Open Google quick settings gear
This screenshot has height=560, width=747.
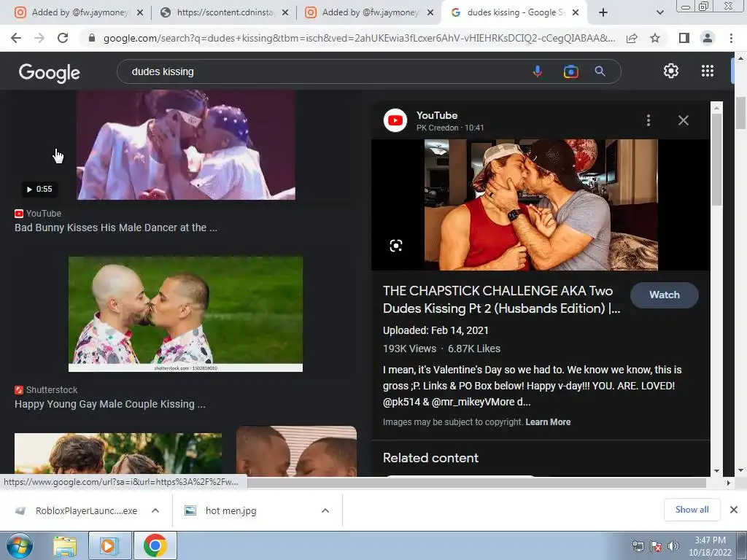[671, 71]
